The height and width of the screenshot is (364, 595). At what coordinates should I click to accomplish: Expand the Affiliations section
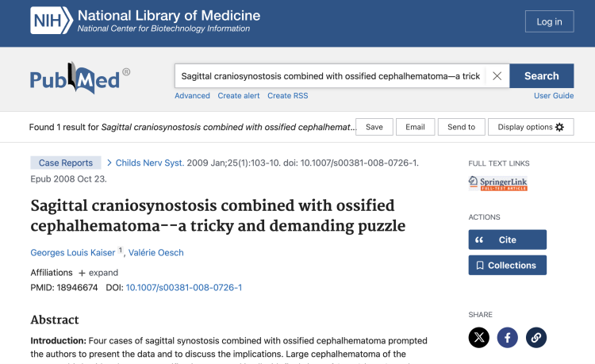[x=98, y=273]
